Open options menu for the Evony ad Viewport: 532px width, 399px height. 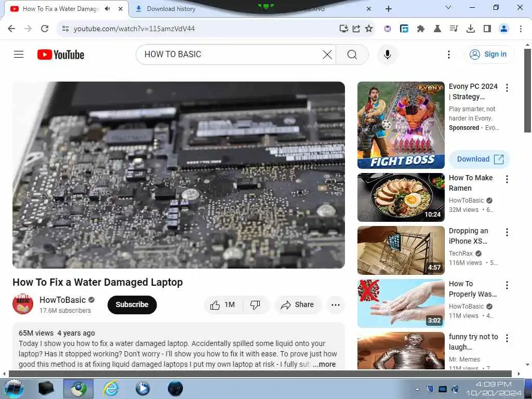click(x=507, y=88)
